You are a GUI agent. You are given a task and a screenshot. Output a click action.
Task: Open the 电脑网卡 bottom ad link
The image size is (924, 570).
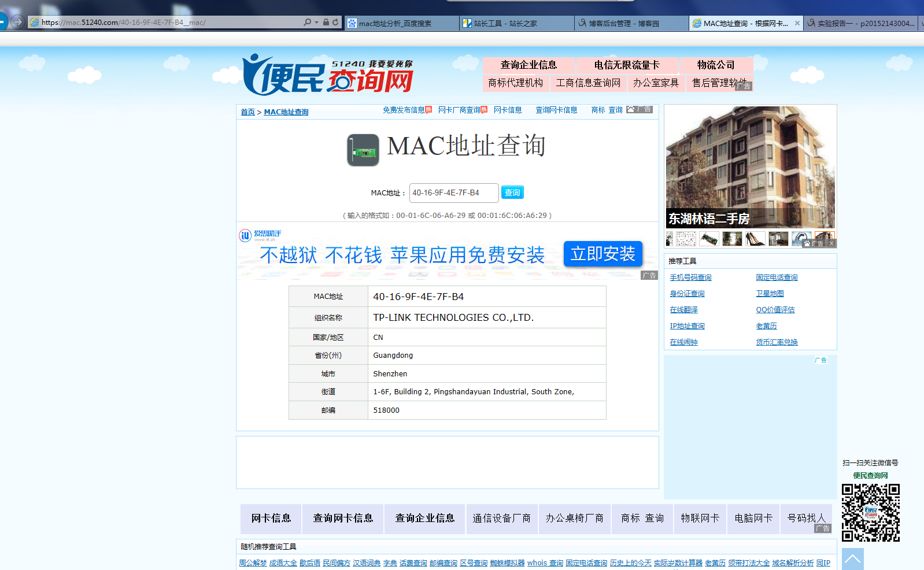[753, 519]
